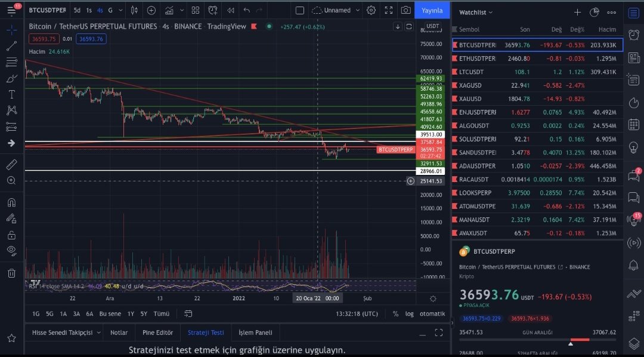644x357 pixels.
Task: Toggle lock all drawing tools
Action: coord(11,235)
